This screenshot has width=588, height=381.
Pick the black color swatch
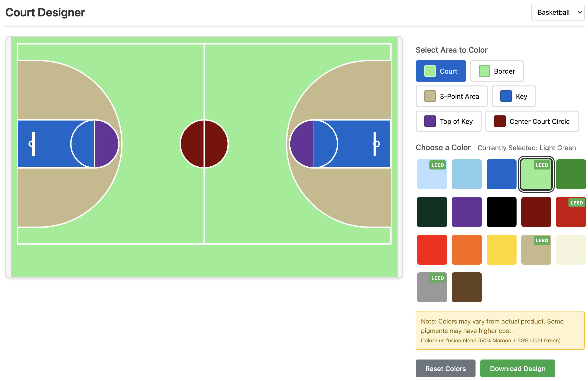501,212
